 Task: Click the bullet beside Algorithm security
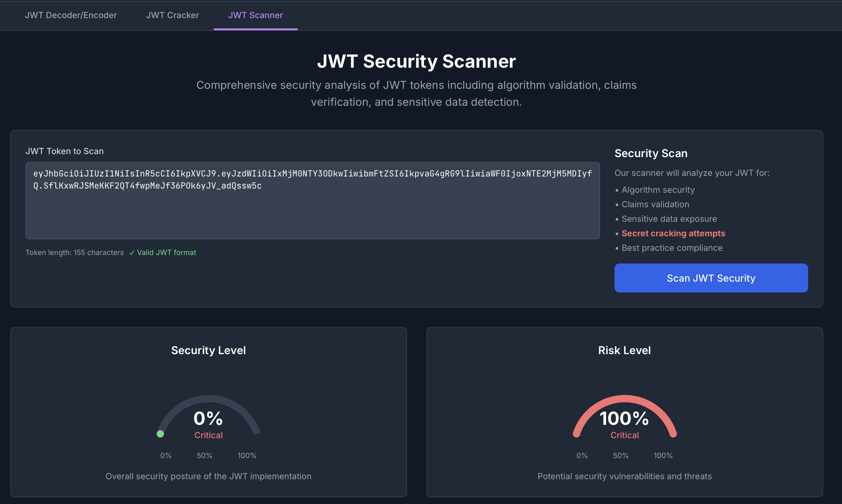pos(617,190)
